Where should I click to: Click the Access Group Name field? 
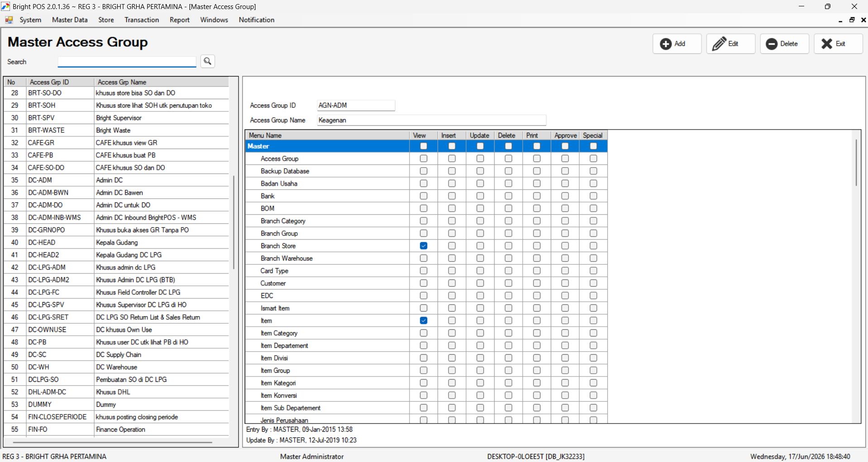[432, 120]
